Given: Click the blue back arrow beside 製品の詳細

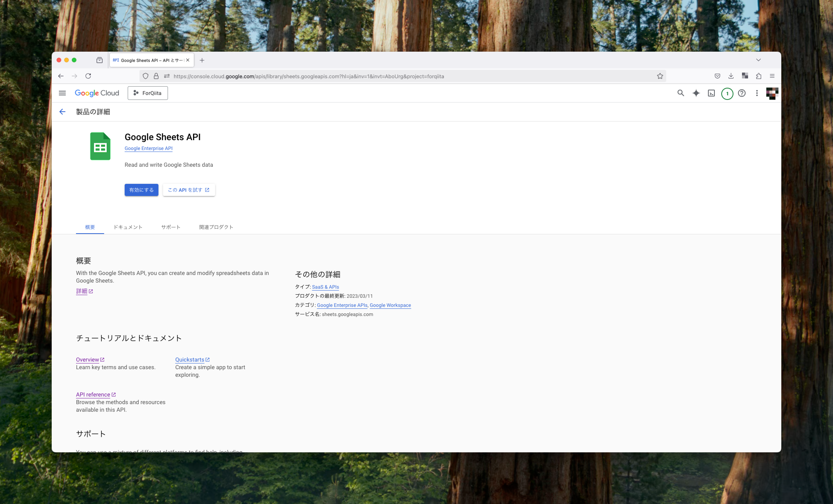Looking at the screenshot, I should 62,112.
